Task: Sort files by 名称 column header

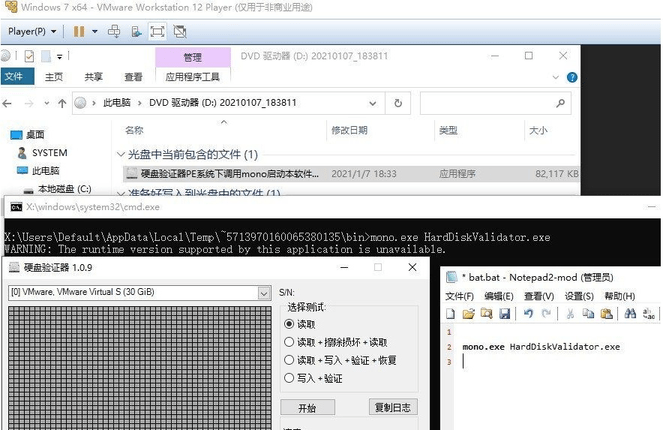Action: click(134, 130)
